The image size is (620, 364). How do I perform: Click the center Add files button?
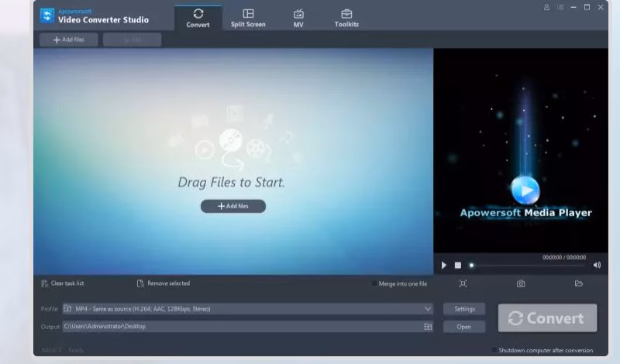pos(233,206)
